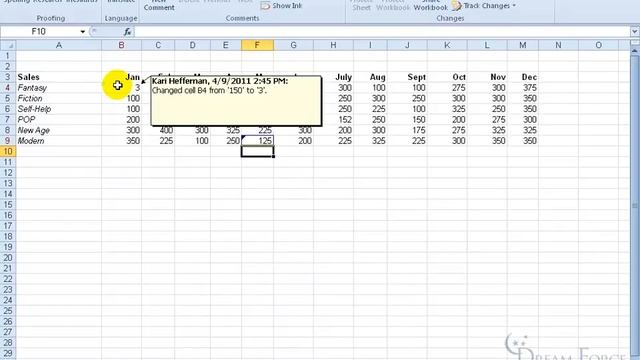Click Fantasy's Jan cell showing 3
Viewport: 640px width, 360px height.
[x=121, y=88]
